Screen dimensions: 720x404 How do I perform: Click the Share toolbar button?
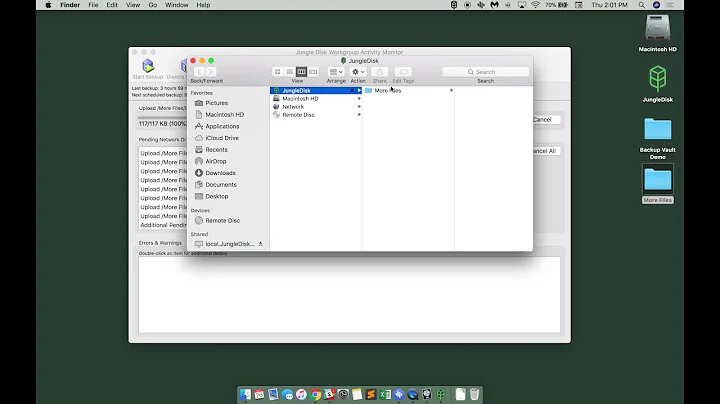pos(379,72)
